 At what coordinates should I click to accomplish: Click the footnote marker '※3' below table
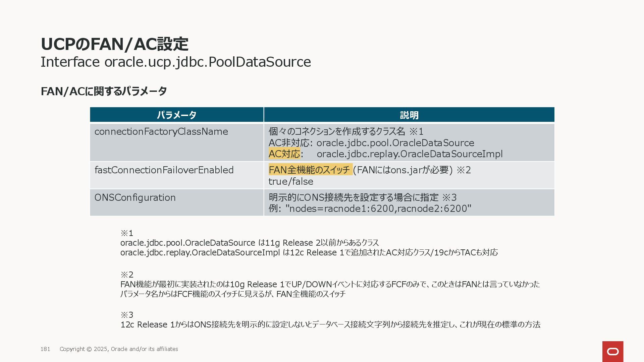coord(127,315)
